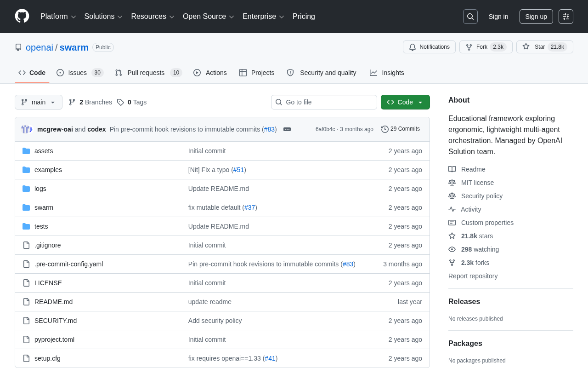This screenshot has height=368, width=588.
Task: Click the Sign up button
Action: point(536,17)
